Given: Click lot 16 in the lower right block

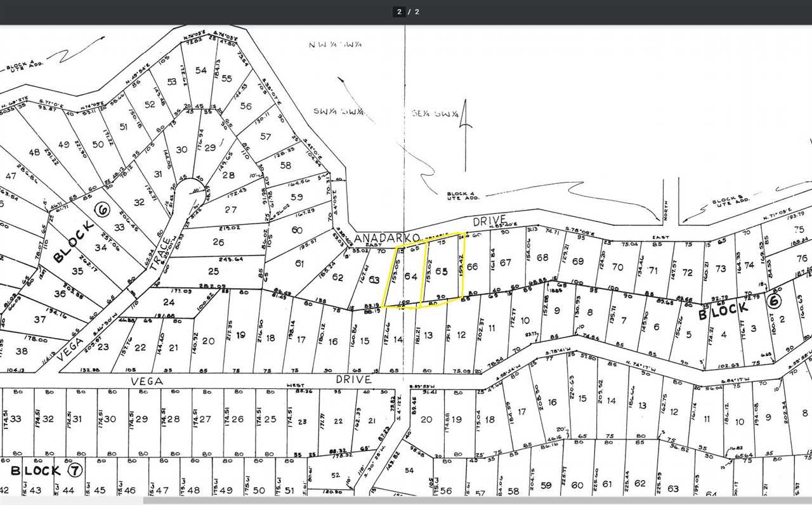Looking at the screenshot, I should [552, 402].
